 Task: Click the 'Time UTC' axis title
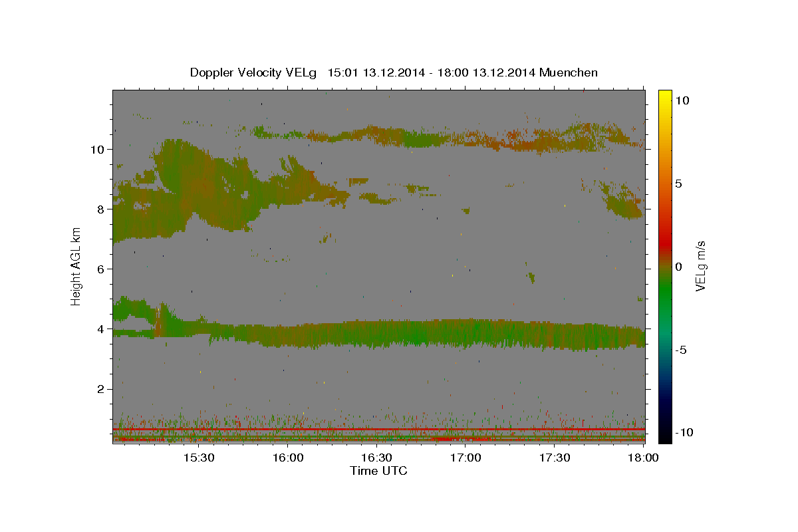coord(378,471)
